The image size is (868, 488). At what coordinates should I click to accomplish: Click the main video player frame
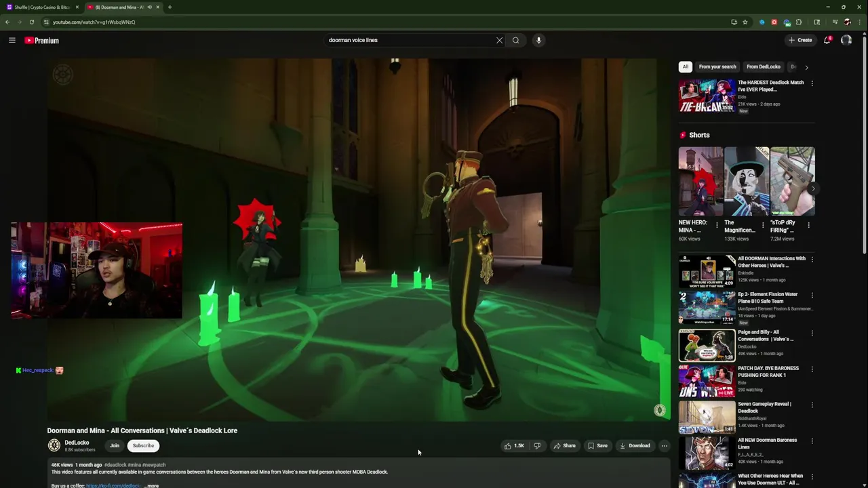pos(359,239)
